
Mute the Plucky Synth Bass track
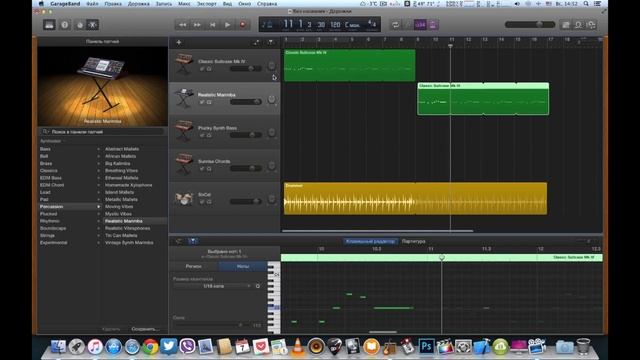tap(202, 135)
